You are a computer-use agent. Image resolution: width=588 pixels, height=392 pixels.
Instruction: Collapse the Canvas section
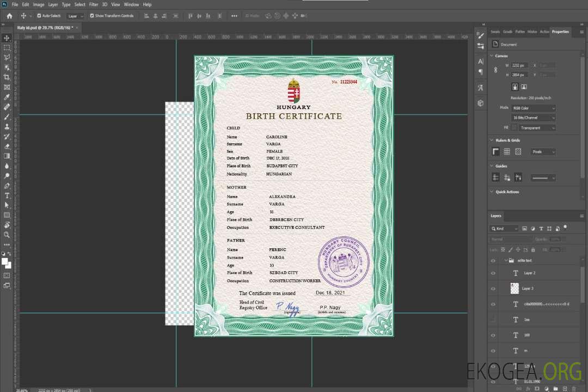point(492,56)
